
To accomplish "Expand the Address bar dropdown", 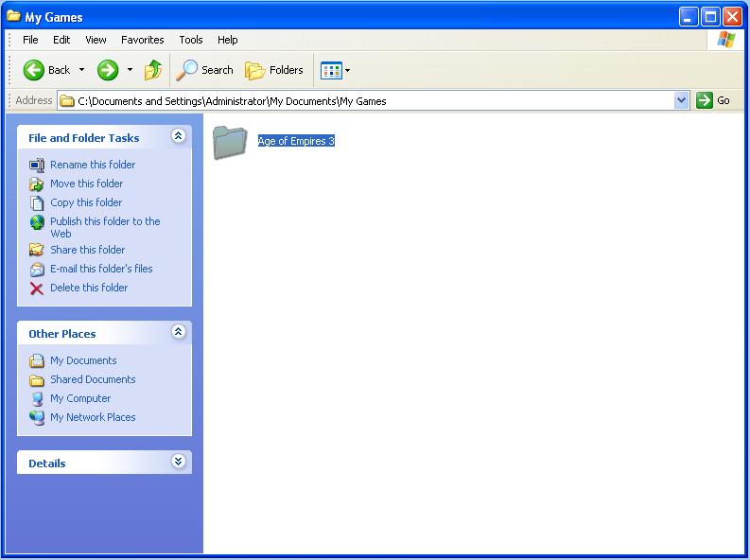I will tap(681, 100).
